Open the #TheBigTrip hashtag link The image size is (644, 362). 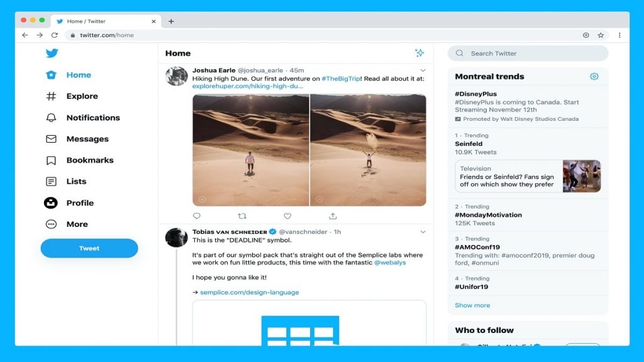click(x=341, y=79)
